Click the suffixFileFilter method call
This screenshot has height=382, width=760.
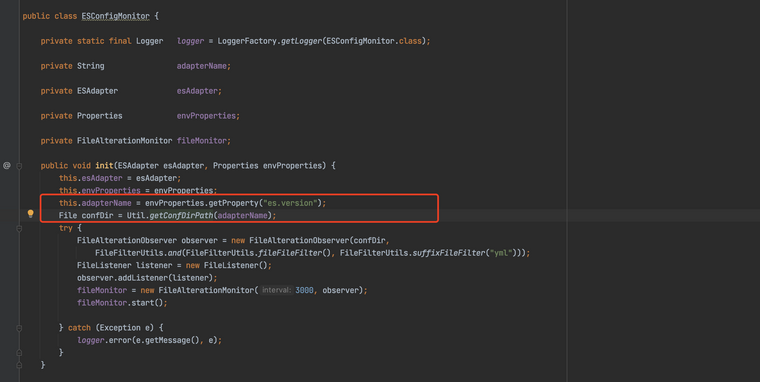click(x=448, y=253)
